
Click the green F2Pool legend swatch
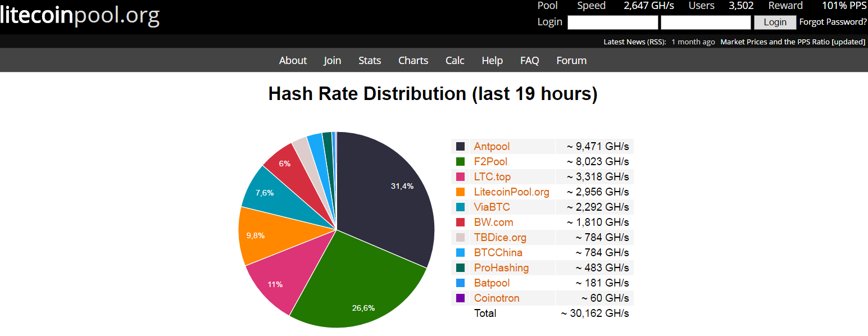(x=461, y=162)
